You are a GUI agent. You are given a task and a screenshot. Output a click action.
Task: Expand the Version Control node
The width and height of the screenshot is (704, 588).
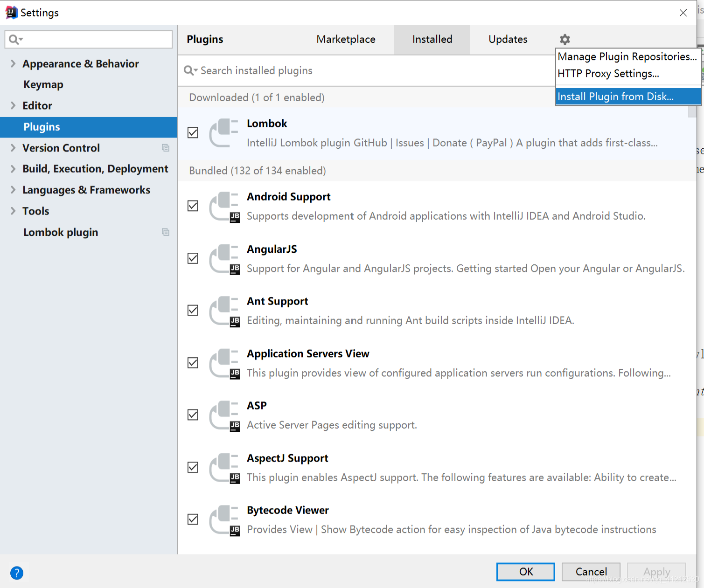13,148
